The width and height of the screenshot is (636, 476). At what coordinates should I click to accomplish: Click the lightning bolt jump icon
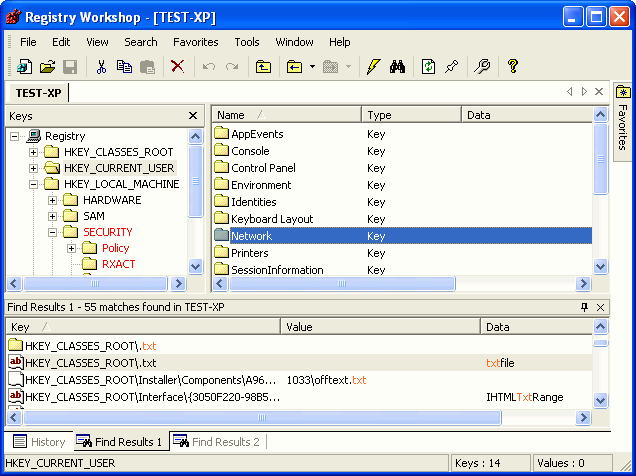pos(374,66)
